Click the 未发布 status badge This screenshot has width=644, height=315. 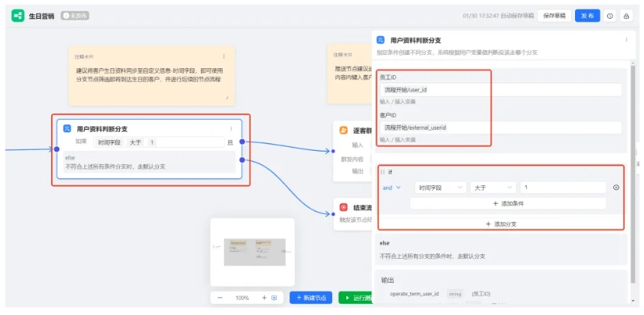pyautogui.click(x=75, y=16)
